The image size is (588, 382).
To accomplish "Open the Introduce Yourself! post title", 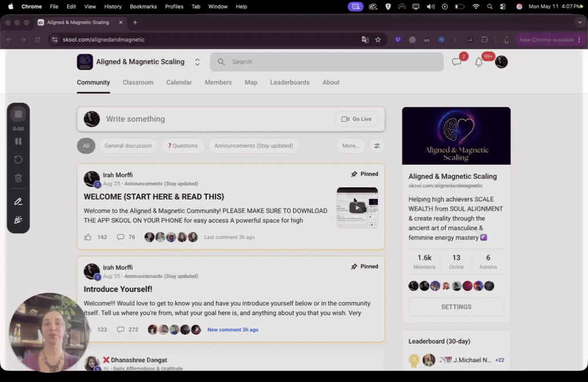I will pyautogui.click(x=118, y=289).
